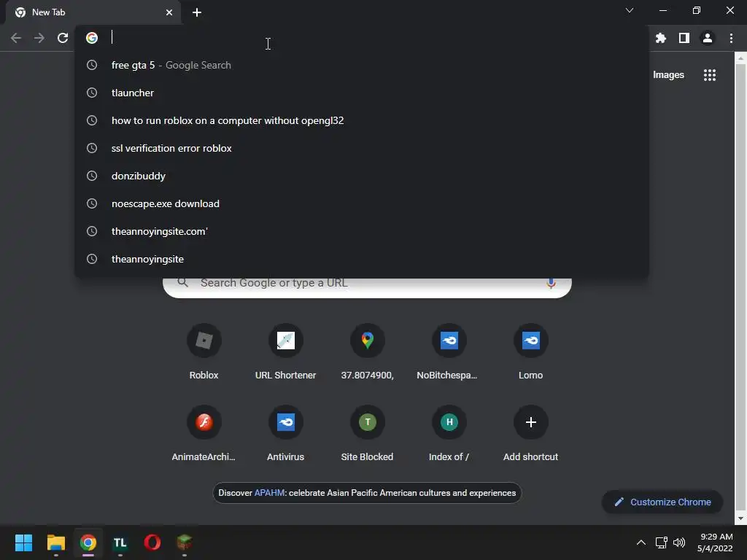Reload the page with the refresh icon
Screen dimensions: 747x560
click(63, 38)
